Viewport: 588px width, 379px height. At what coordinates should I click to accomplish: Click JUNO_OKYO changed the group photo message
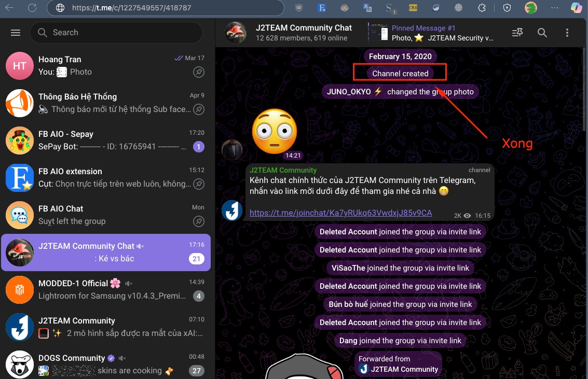400,92
